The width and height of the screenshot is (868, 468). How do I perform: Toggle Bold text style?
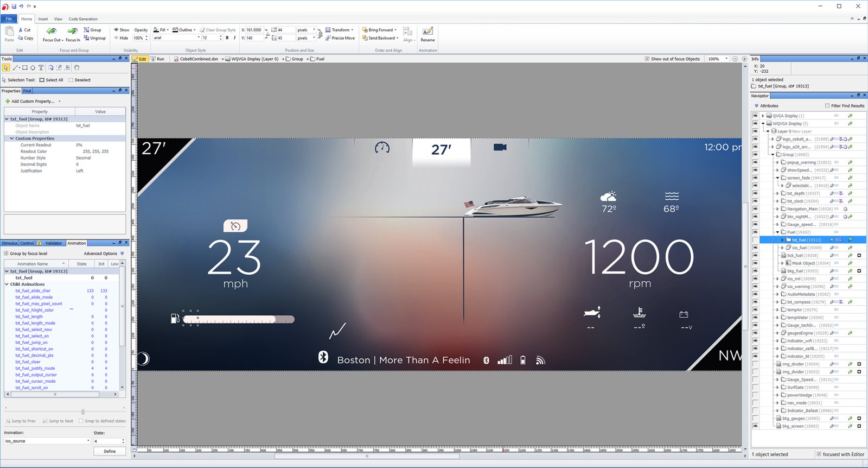[x=227, y=38]
